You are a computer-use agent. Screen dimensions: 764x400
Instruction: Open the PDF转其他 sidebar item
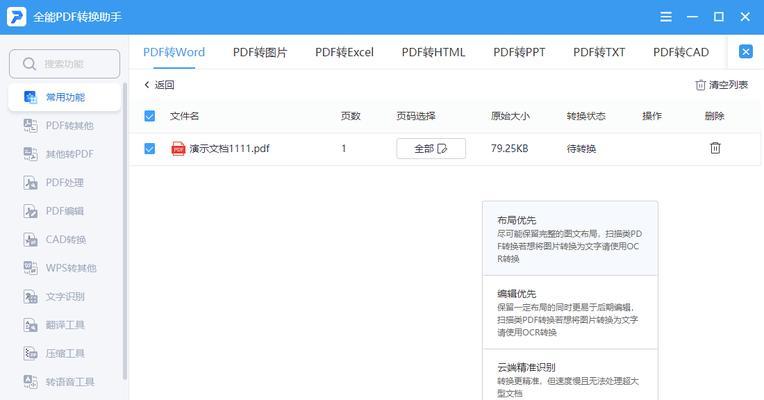point(64,126)
